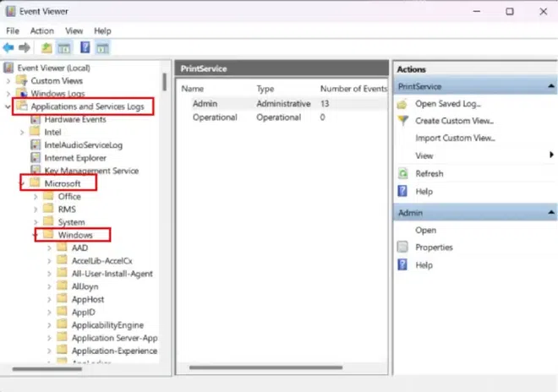Viewport: 558px width, 392px height.
Task: Select ApplicabilityEngine folder
Action: pyautogui.click(x=107, y=324)
